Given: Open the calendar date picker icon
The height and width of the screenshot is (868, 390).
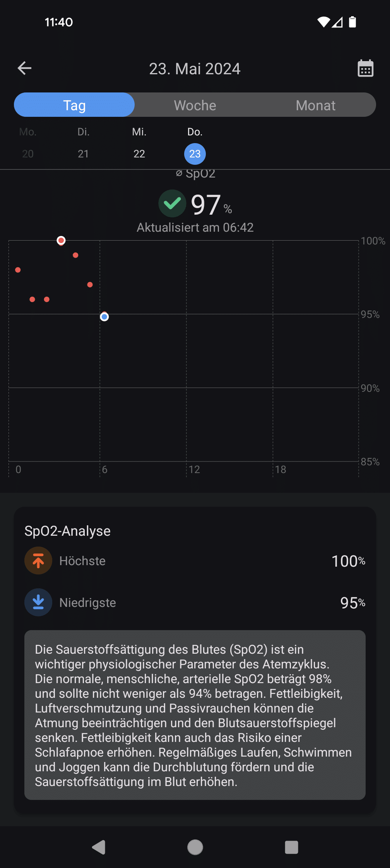Looking at the screenshot, I should (x=365, y=68).
